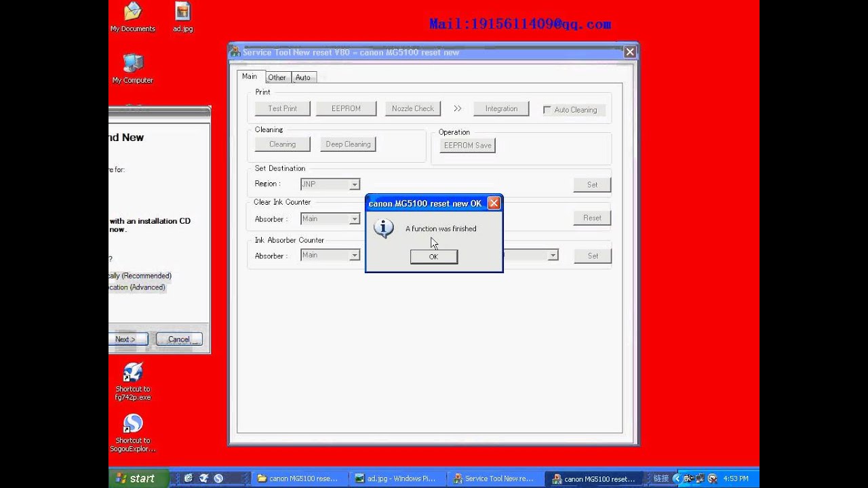Launch Shortcut to SogouExplorer icon
The width and height of the screenshot is (868, 488).
point(133,433)
